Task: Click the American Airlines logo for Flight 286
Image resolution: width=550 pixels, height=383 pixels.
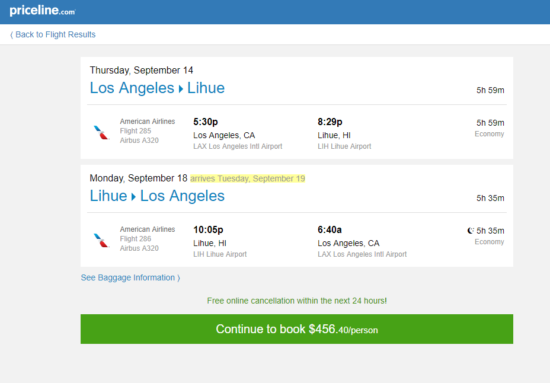Action: (x=101, y=241)
